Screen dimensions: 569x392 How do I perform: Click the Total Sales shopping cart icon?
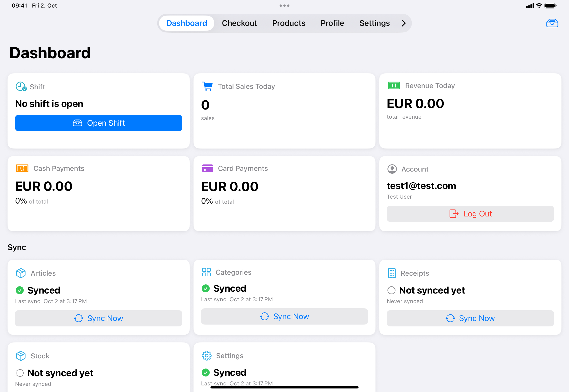pos(207,86)
